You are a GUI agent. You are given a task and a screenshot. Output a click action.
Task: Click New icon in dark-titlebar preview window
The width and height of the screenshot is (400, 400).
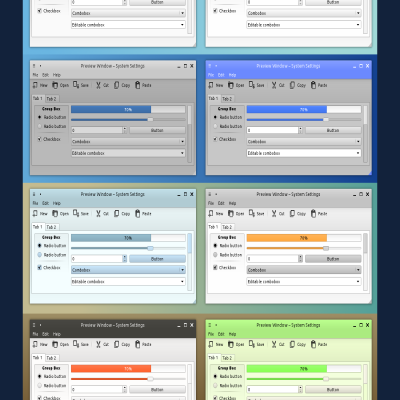(x=35, y=344)
